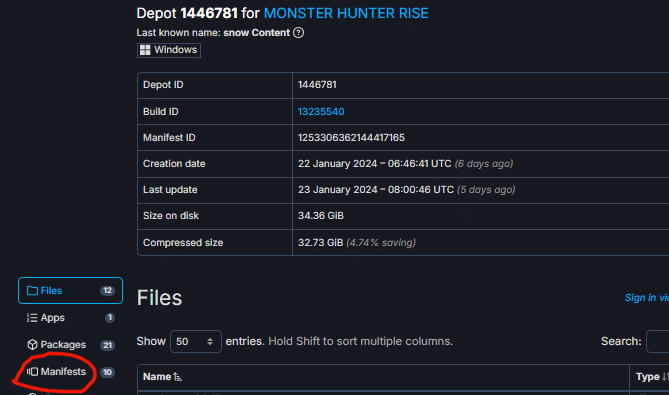Viewport: 669px width, 395px height.
Task: Click the Size on disk value 34.36 GiB
Action: 321,215
